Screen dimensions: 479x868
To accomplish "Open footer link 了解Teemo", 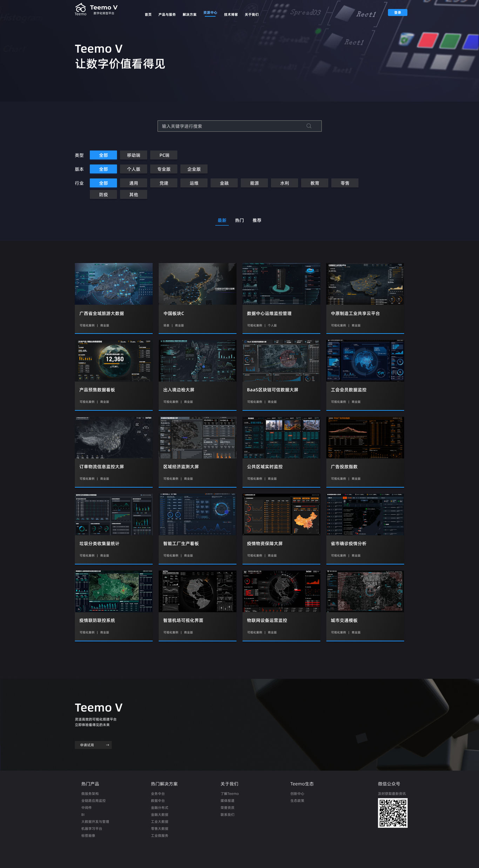I will [x=230, y=794].
